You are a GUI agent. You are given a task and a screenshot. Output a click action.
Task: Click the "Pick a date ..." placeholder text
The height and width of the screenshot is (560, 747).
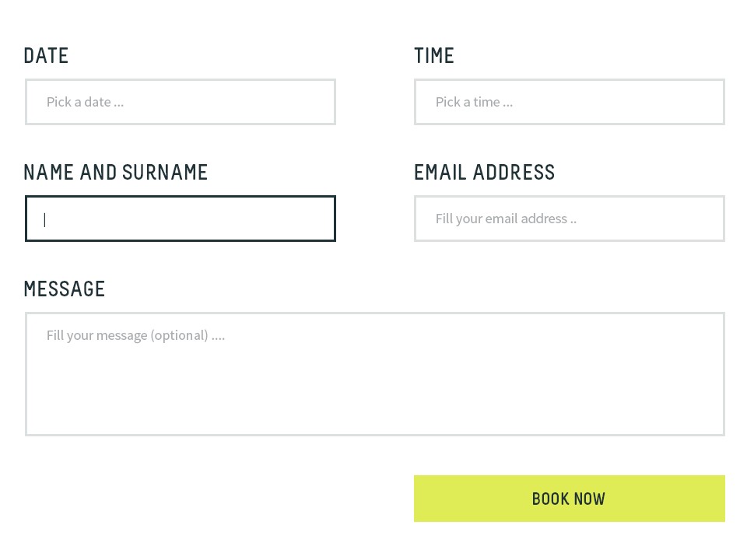point(85,102)
